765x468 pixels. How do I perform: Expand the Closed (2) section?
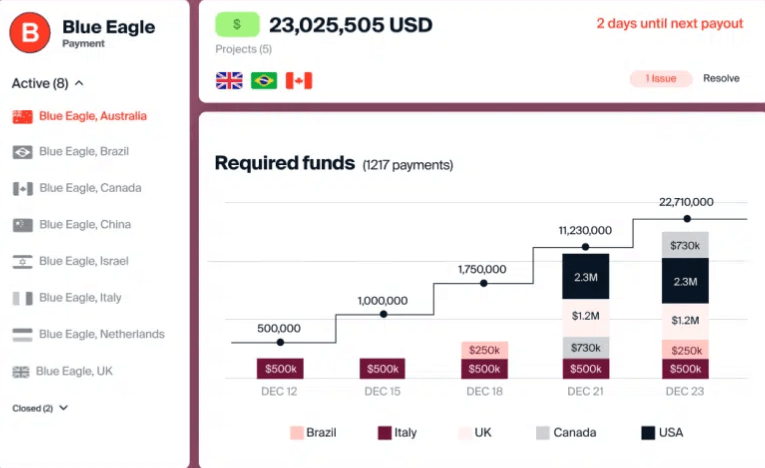[x=63, y=408]
